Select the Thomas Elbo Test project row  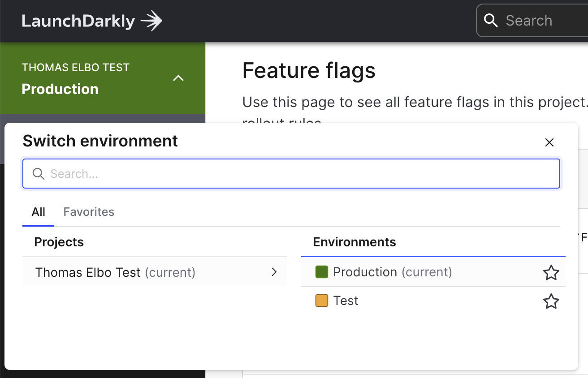155,272
